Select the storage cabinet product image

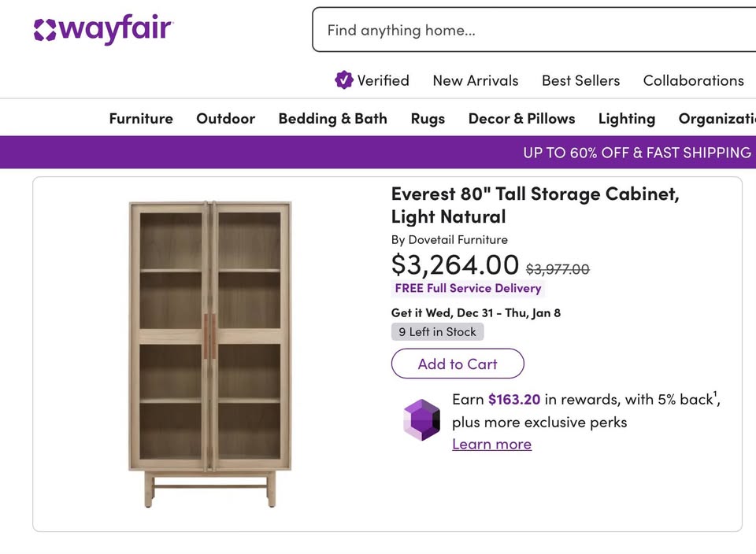pos(209,350)
